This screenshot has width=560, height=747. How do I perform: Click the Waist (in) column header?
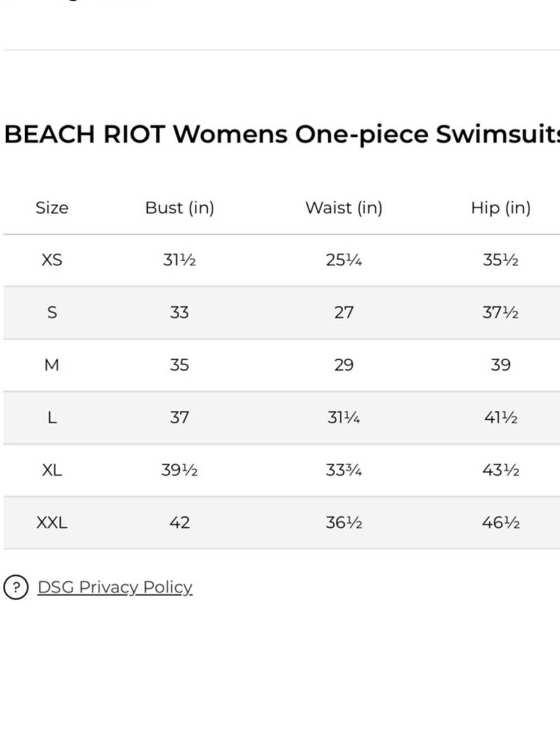344,208
